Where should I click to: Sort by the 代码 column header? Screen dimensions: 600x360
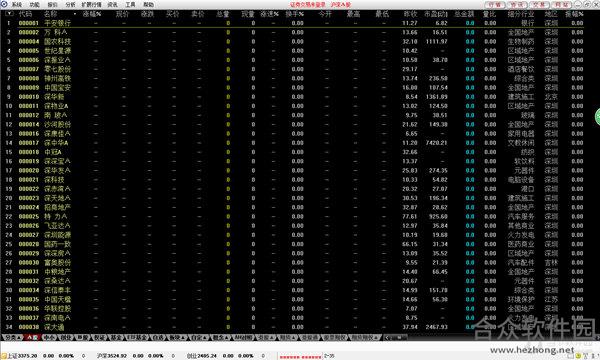point(25,14)
